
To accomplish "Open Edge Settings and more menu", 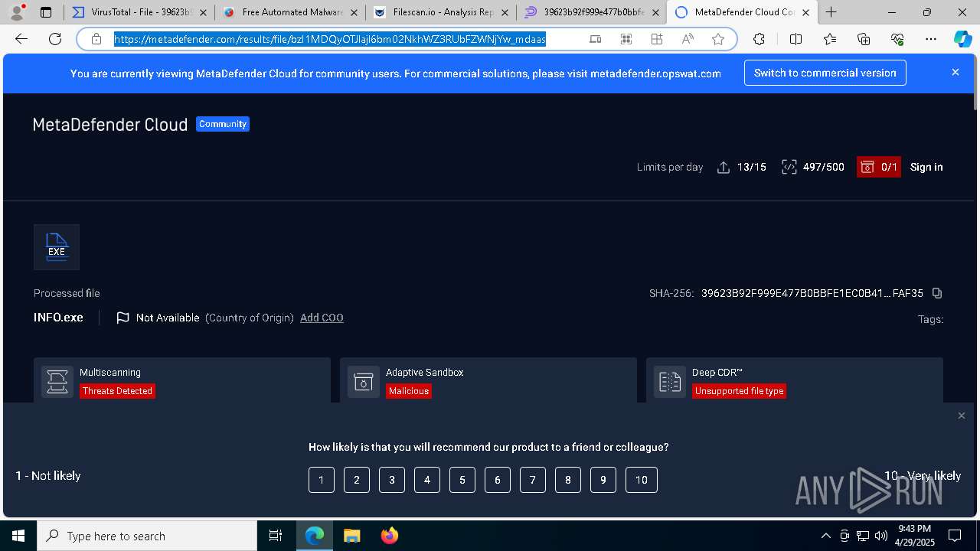I will (x=931, y=39).
